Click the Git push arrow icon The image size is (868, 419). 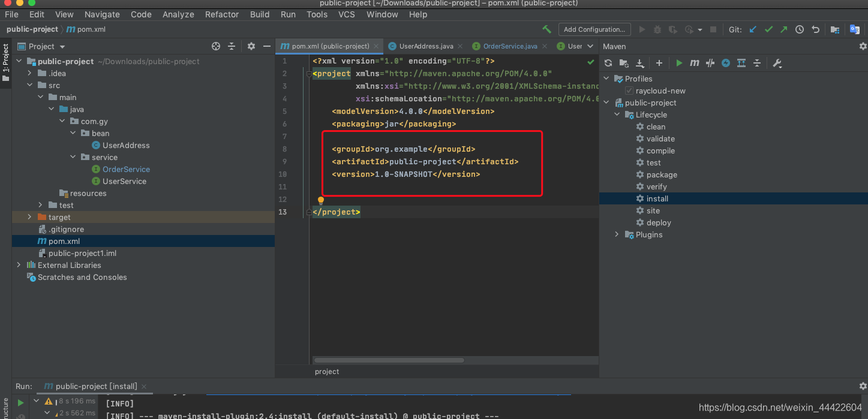click(x=784, y=29)
